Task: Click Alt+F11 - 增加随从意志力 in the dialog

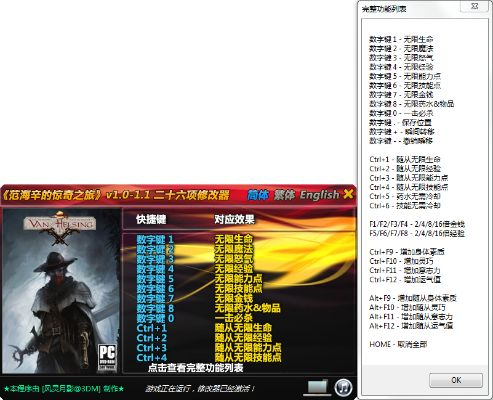Action: pos(411,316)
